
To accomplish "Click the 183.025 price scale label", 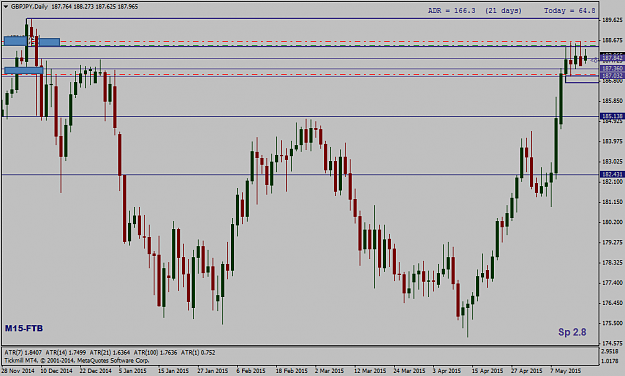I will tap(613, 161).
